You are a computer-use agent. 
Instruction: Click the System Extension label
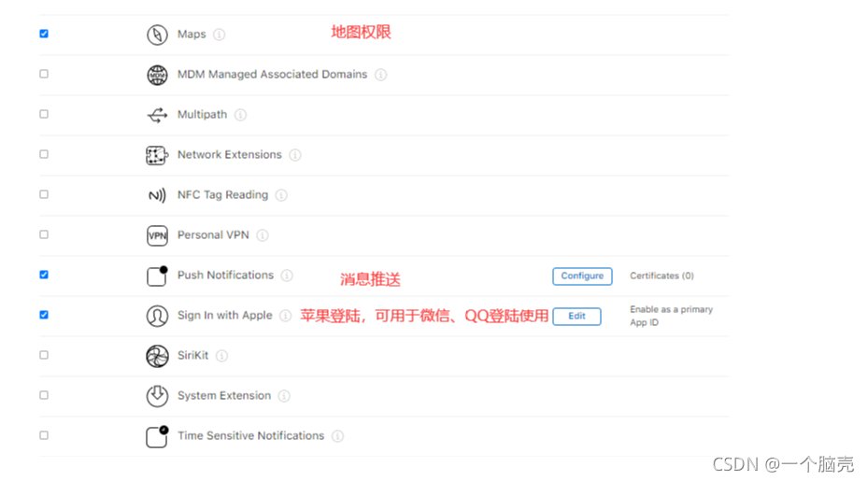pos(224,395)
